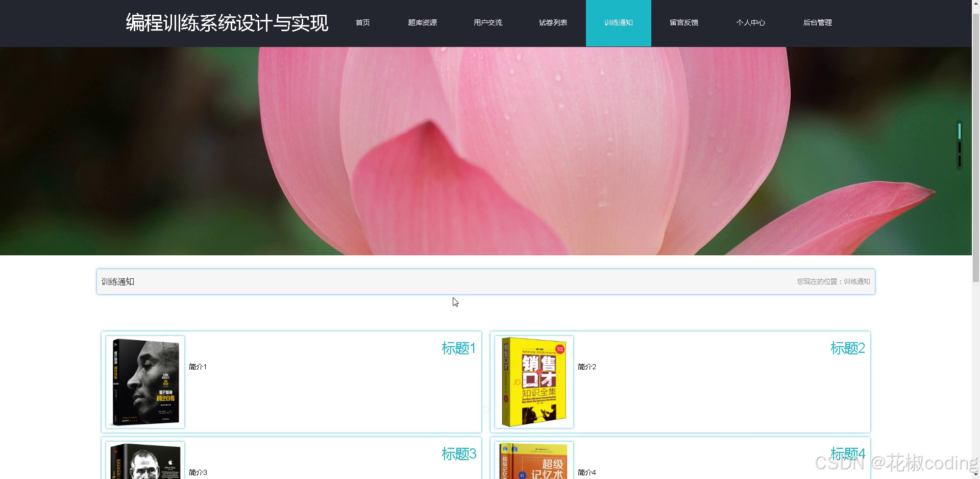Open the 题库资源 navigation menu item
The image size is (980, 479).
pos(423,23)
